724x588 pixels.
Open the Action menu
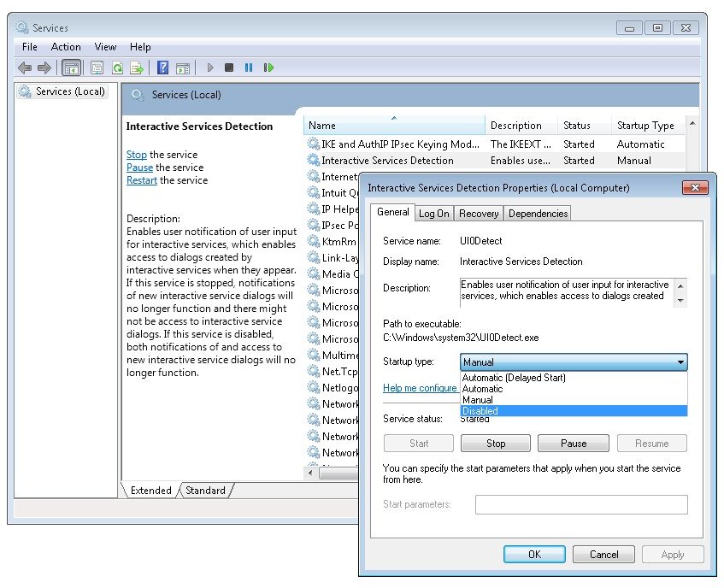(x=66, y=47)
